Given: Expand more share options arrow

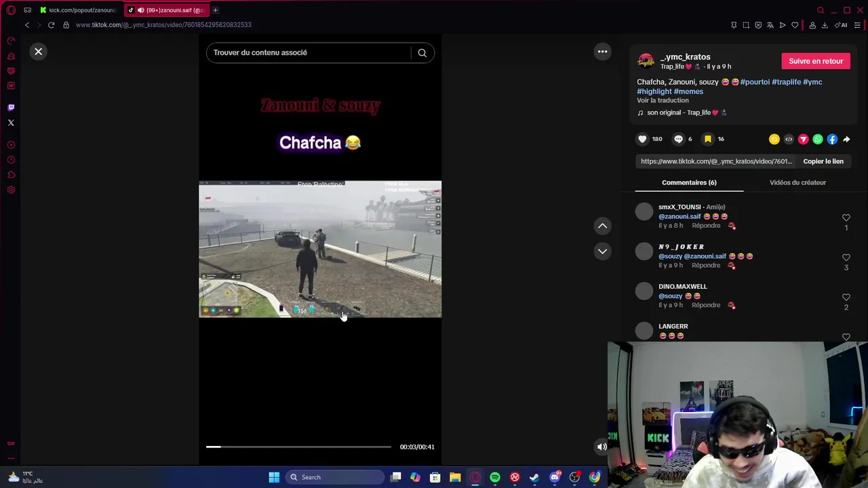Looking at the screenshot, I should click(846, 139).
